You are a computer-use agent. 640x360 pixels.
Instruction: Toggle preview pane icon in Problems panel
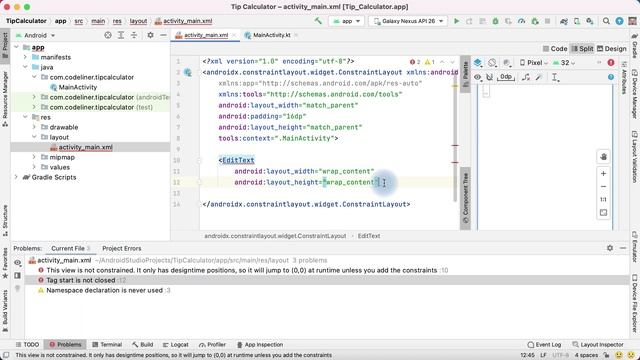pos(18,276)
